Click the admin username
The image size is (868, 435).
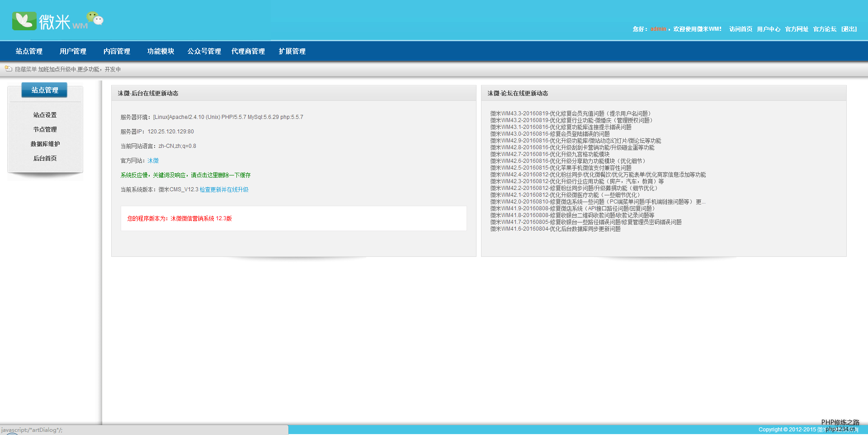pyautogui.click(x=658, y=29)
